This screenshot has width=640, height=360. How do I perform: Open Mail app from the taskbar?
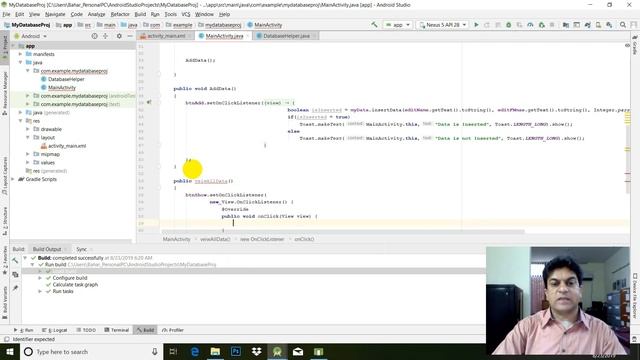coord(298,351)
